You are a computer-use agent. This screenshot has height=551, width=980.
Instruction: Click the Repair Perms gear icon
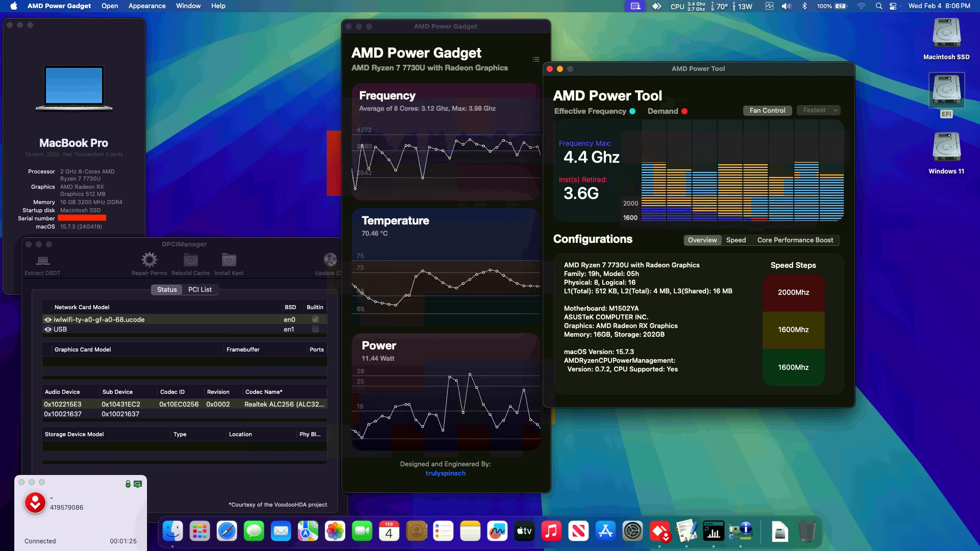click(149, 260)
